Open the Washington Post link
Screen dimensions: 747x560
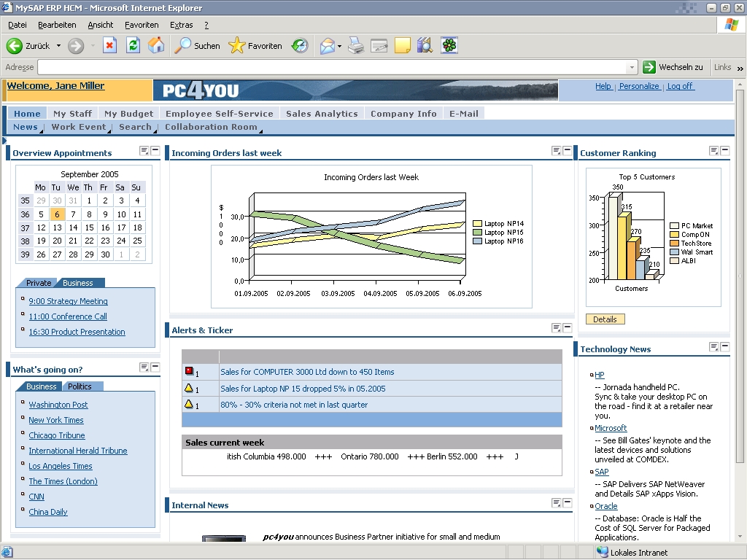pyautogui.click(x=58, y=405)
